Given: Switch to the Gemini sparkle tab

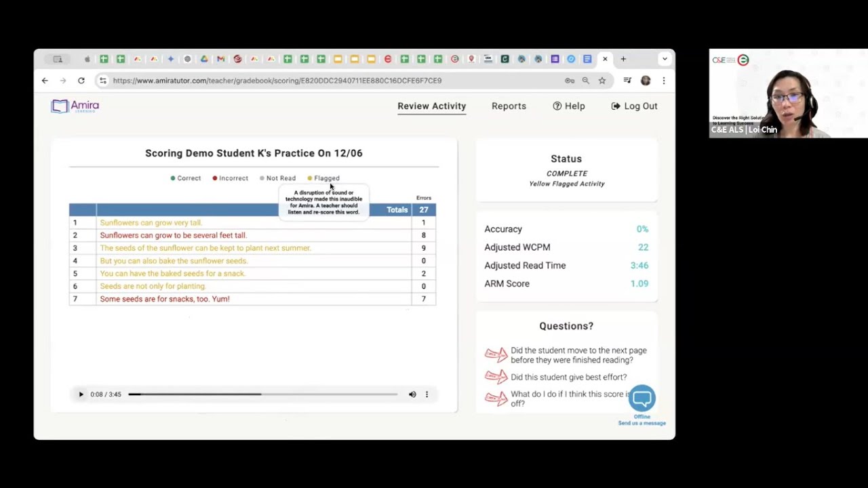Looking at the screenshot, I should pyautogui.click(x=171, y=59).
